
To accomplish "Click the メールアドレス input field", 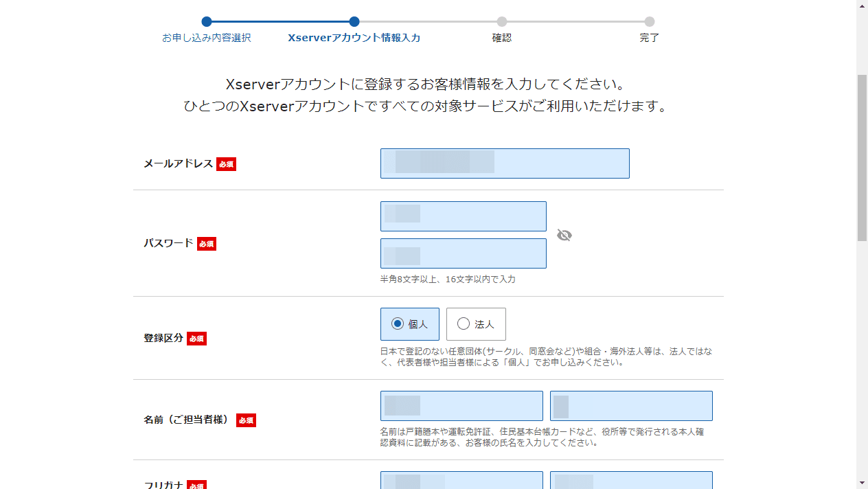I will (505, 163).
